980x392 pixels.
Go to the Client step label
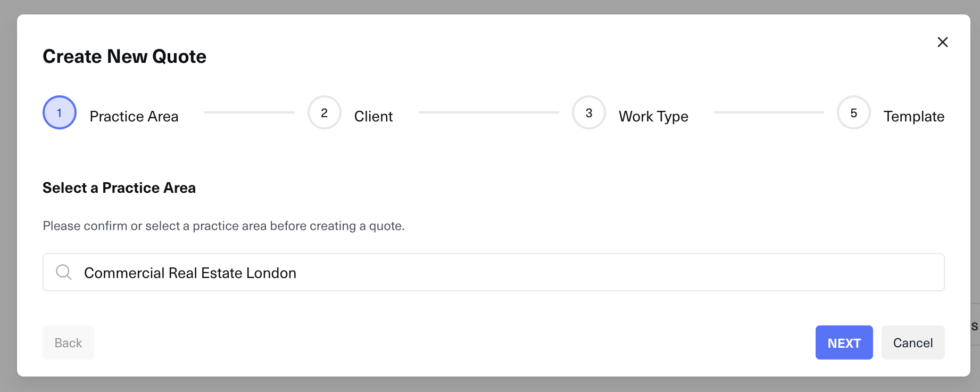pos(373,116)
